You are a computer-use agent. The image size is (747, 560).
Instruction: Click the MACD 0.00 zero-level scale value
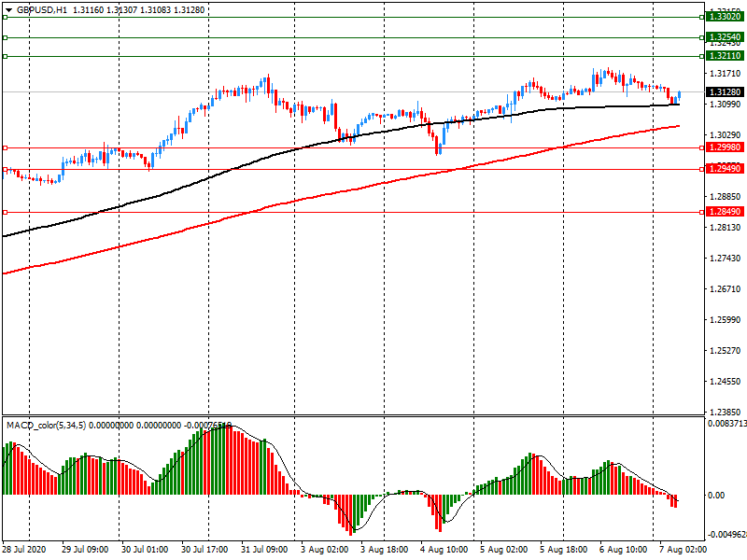[716, 496]
